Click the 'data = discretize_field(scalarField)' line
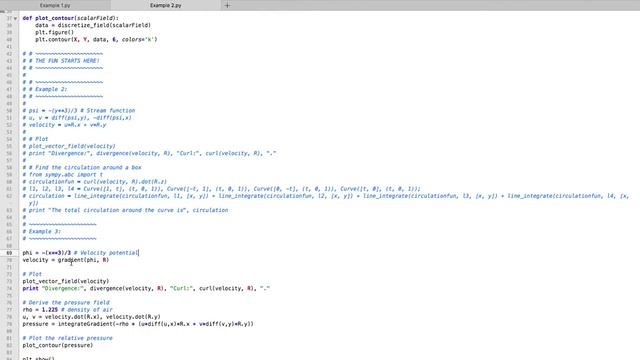640x360 pixels. tap(93, 25)
